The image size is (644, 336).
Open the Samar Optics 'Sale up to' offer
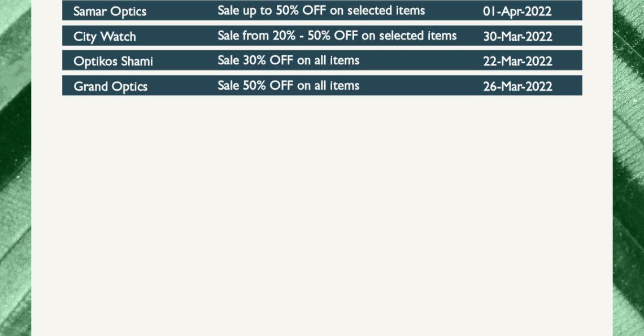(321, 11)
